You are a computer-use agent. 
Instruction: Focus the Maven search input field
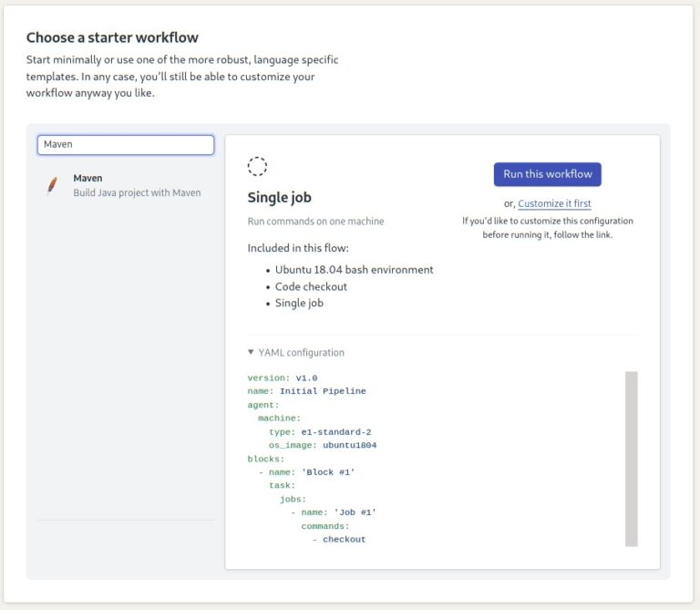click(126, 145)
